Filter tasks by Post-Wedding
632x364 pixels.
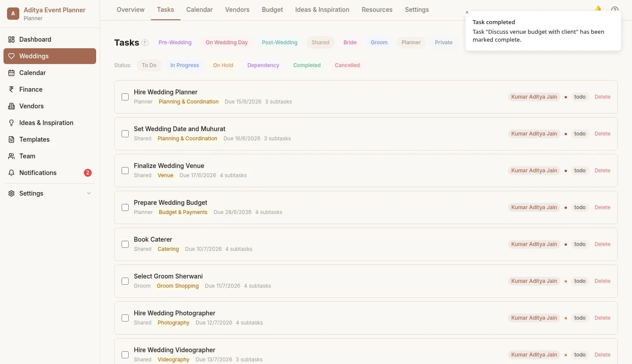point(280,43)
